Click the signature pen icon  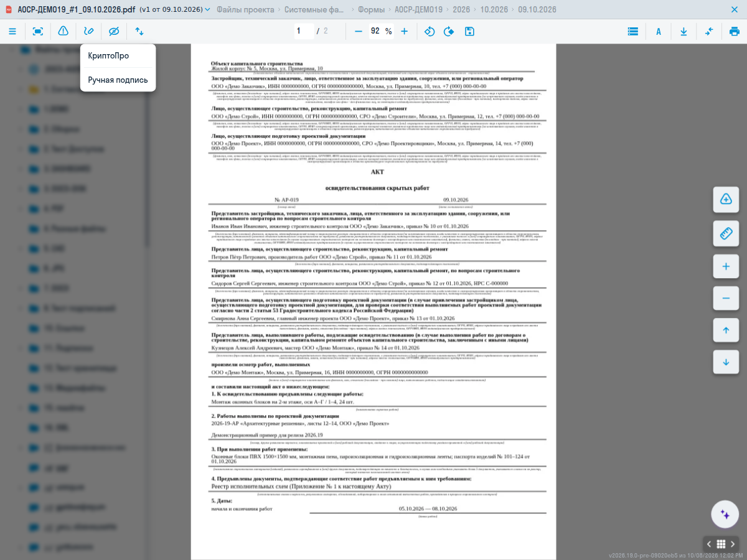pos(89,31)
